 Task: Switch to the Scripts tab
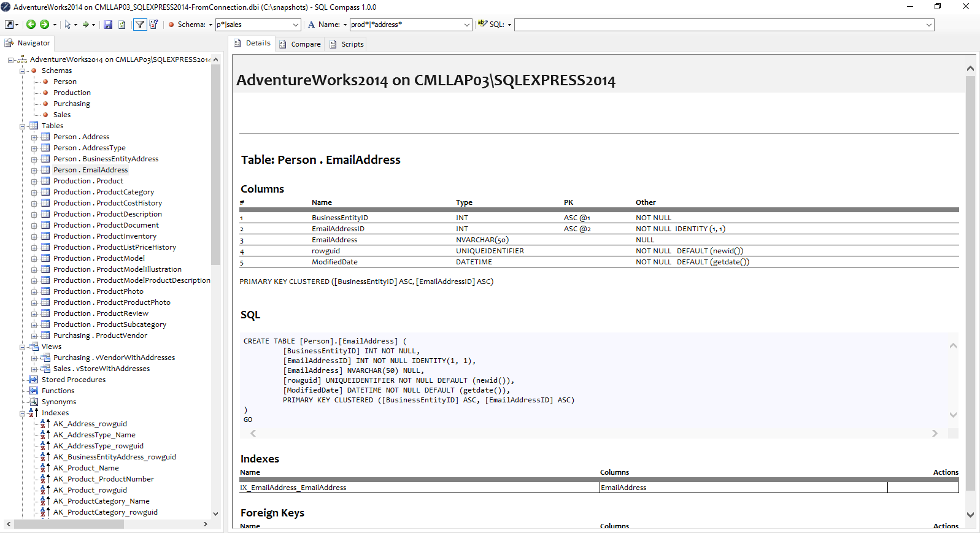click(352, 44)
